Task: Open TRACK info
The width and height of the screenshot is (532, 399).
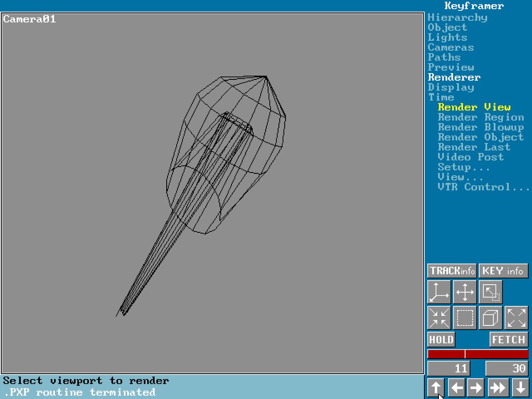Action: pyautogui.click(x=452, y=270)
